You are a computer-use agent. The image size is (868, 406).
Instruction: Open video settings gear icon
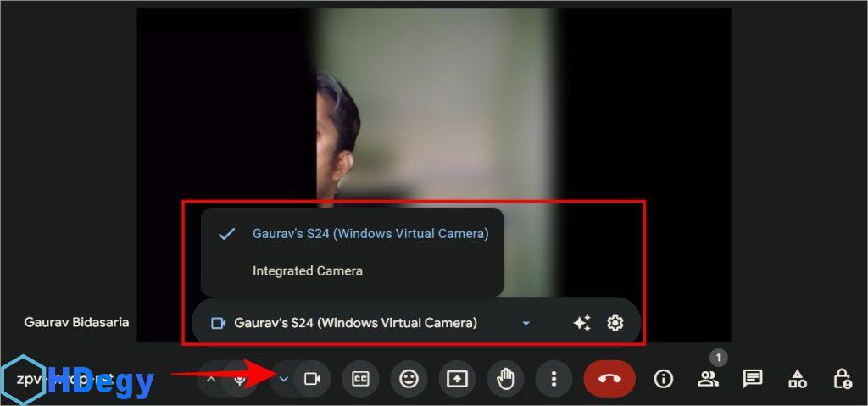coord(615,323)
